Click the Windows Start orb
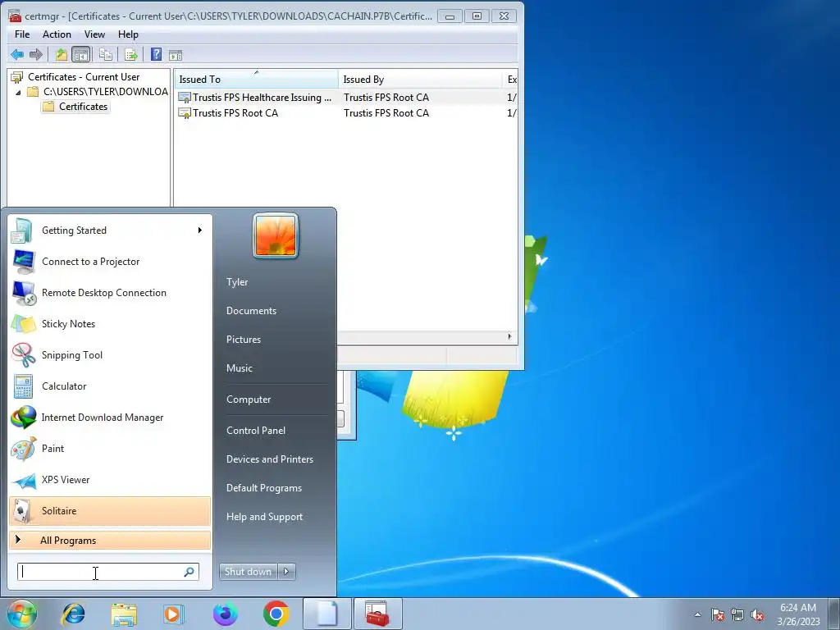Viewport: 840px width, 630px height. point(22,614)
